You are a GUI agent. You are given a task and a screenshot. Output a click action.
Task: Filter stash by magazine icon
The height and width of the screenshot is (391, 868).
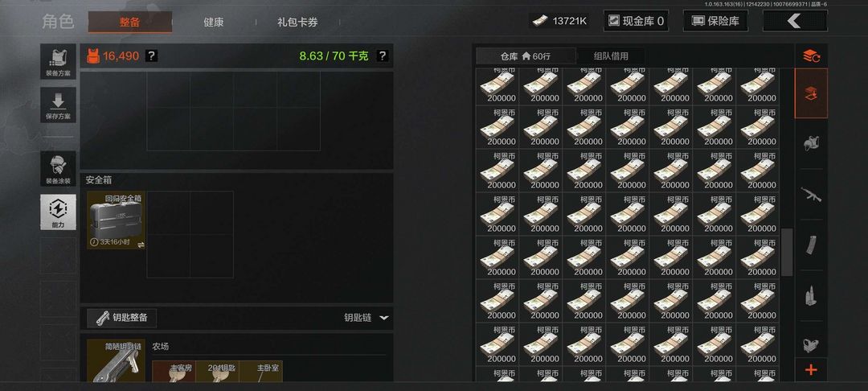(811, 245)
